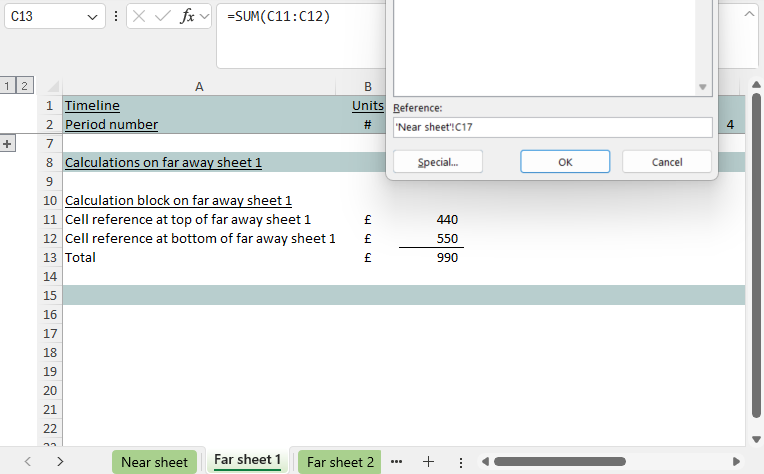Open the Name Box dropdown arrow
This screenshot has width=764, height=474.
tap(93, 17)
